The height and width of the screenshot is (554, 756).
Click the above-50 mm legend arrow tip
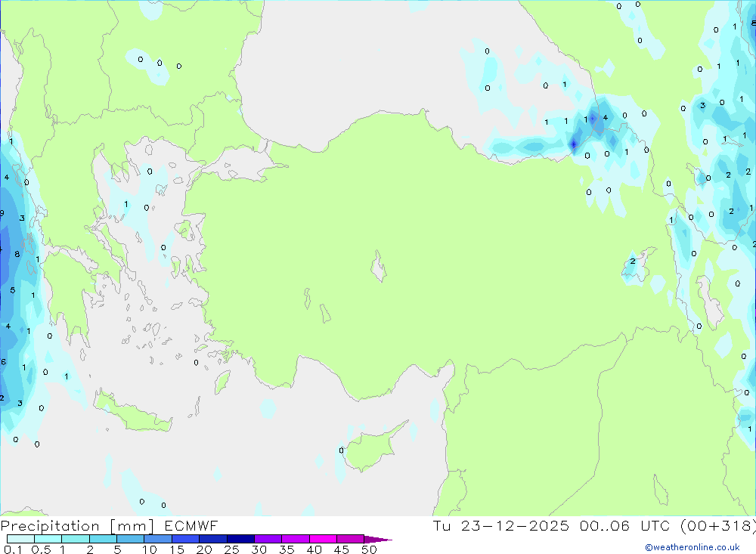pos(379,539)
